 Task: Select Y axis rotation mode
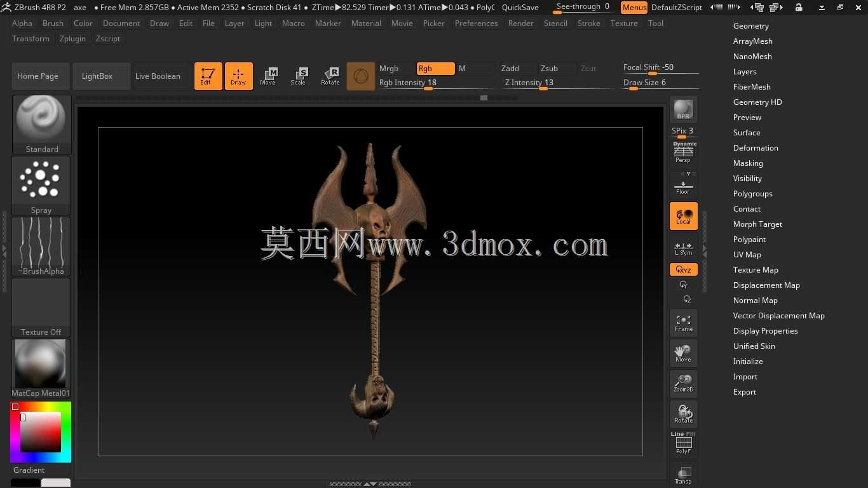(684, 285)
